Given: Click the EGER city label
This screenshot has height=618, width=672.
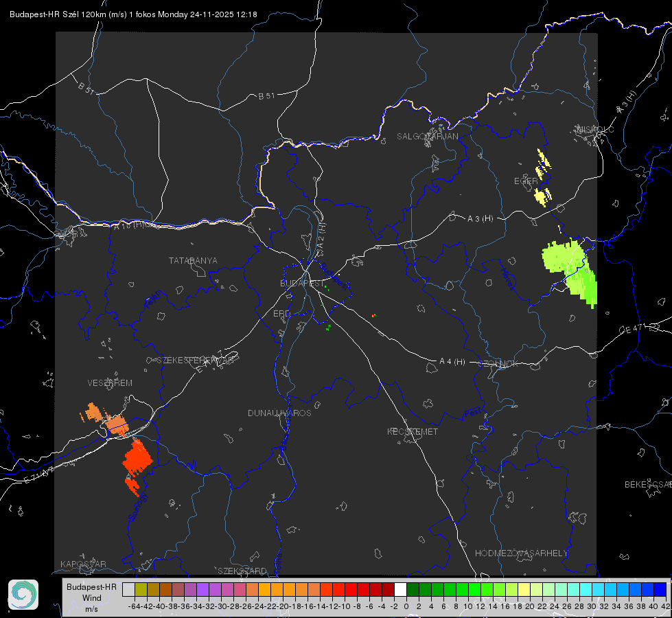Looking at the screenshot, I should coord(526,181).
